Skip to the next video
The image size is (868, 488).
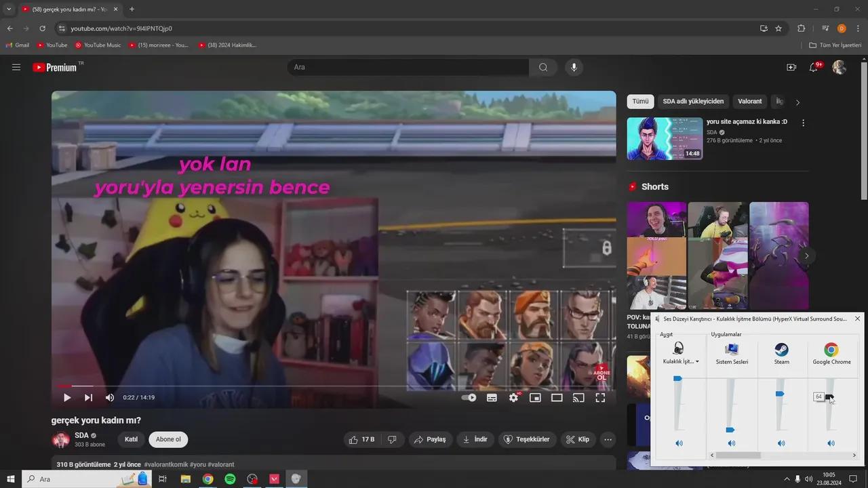point(88,398)
